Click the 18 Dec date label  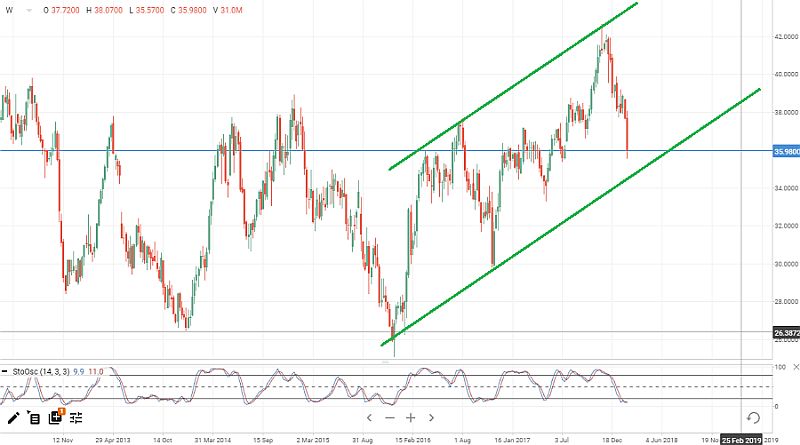click(x=612, y=440)
